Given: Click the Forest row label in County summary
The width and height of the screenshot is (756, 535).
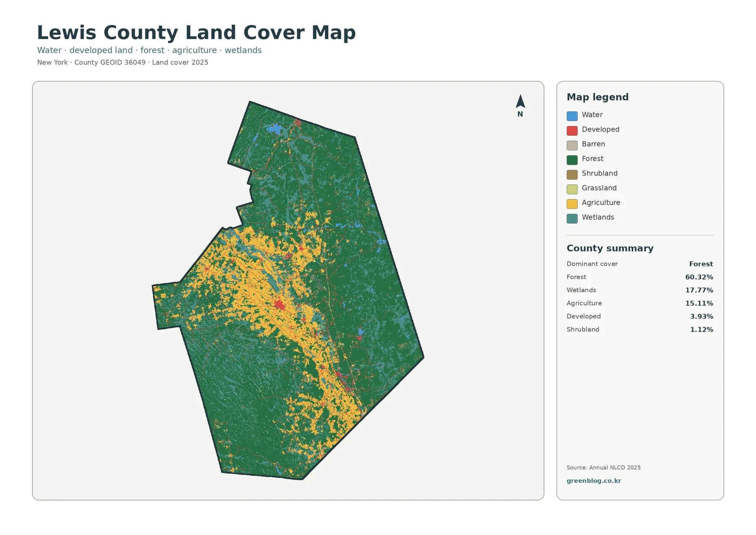Looking at the screenshot, I should [x=576, y=277].
